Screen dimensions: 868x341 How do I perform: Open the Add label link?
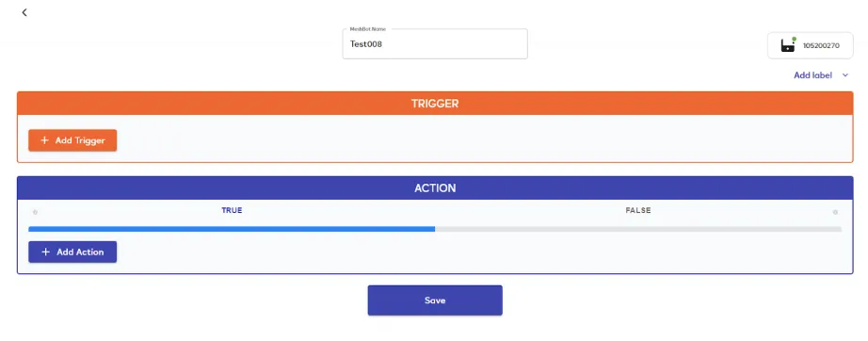pyautogui.click(x=812, y=75)
